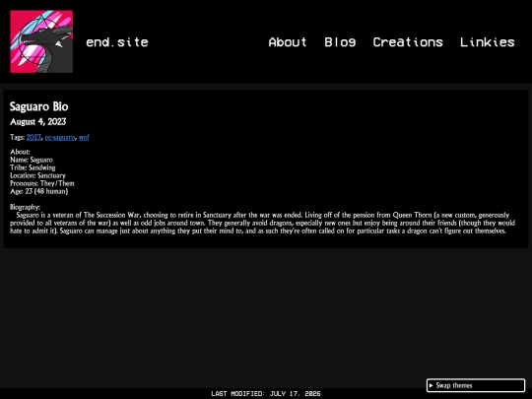Follow the wof tag link
The height and width of the screenshot is (399, 532).
coord(84,137)
